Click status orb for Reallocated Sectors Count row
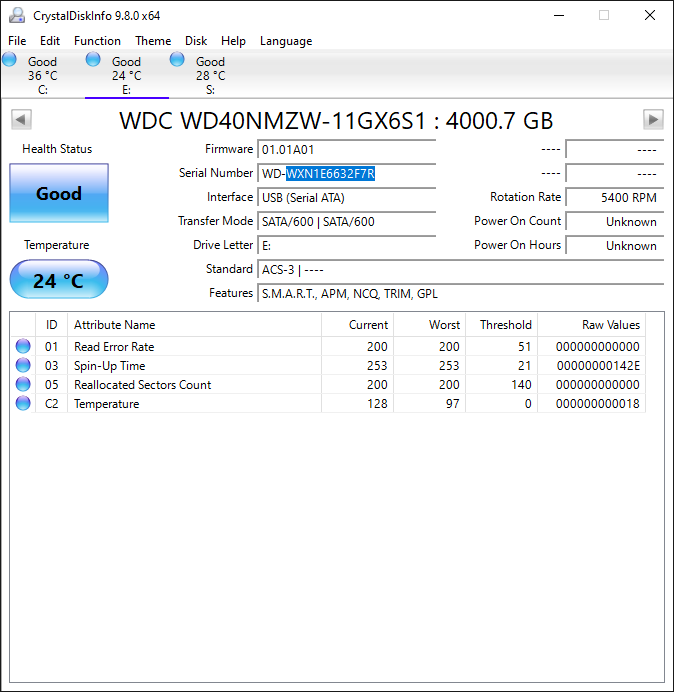Viewport: 674px width, 692px height. [x=23, y=384]
